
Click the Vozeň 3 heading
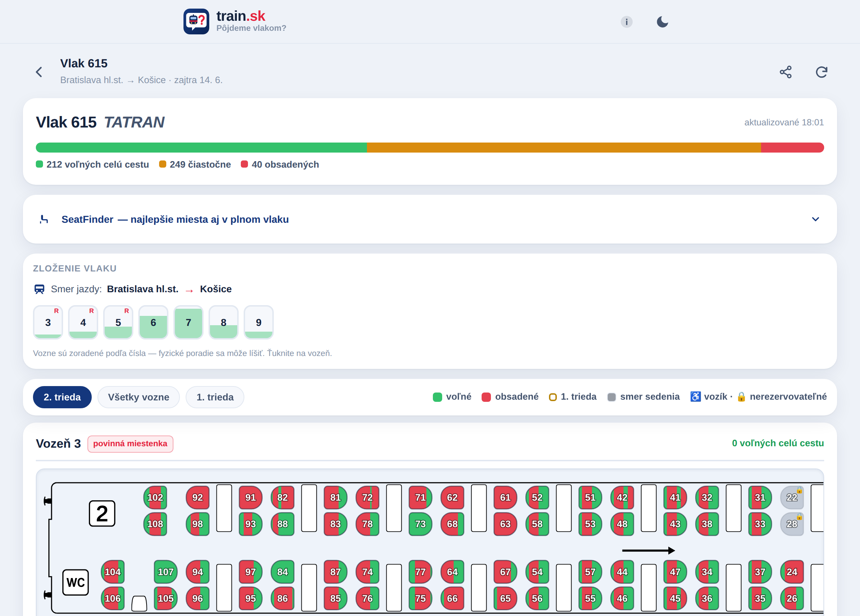pyautogui.click(x=58, y=443)
